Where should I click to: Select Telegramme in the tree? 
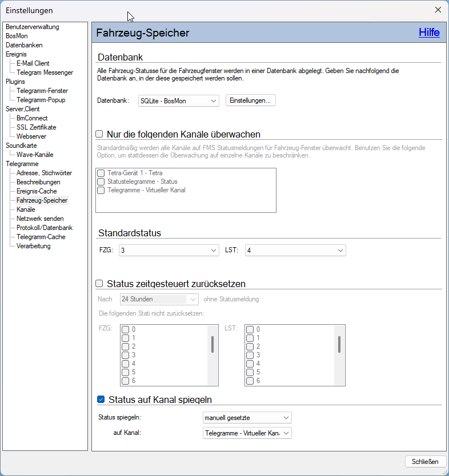click(x=22, y=164)
